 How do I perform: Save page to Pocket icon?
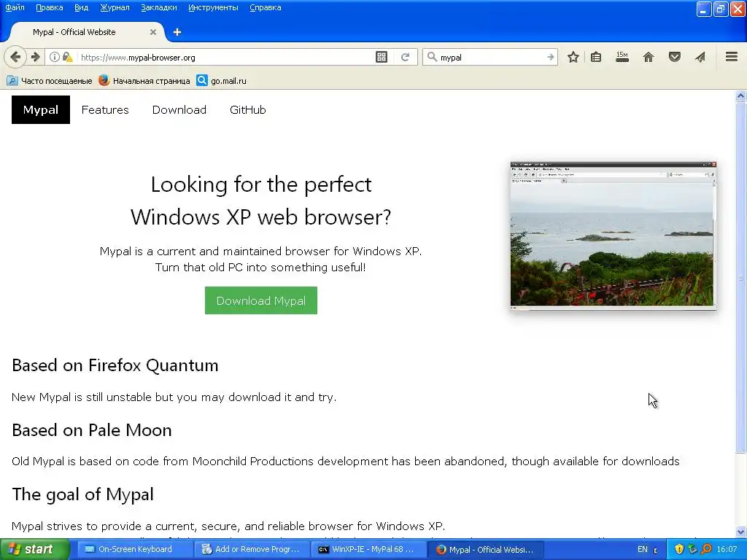(x=675, y=57)
